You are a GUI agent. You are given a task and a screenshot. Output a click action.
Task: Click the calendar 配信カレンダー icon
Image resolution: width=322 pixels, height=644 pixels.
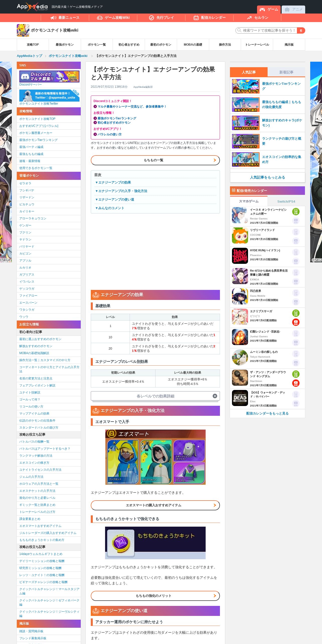tap(196, 18)
